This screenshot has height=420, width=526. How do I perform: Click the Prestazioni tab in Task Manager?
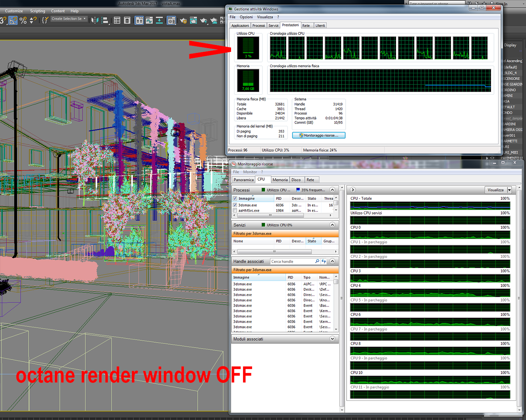pyautogui.click(x=290, y=25)
